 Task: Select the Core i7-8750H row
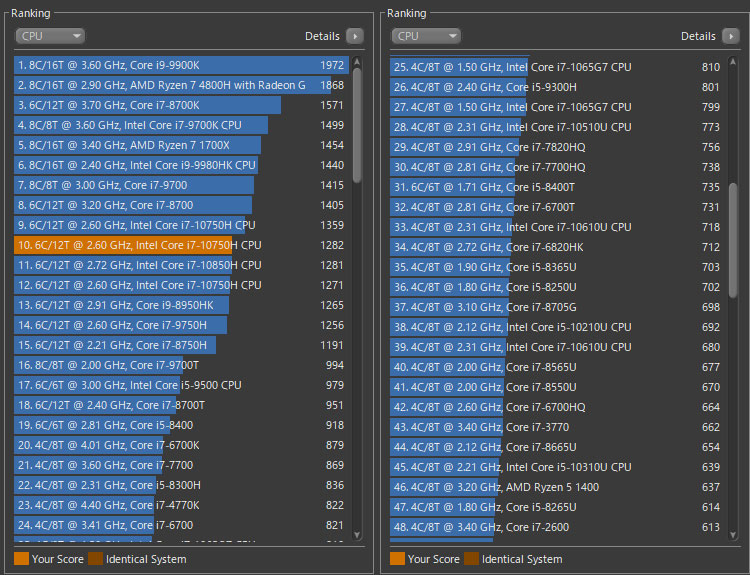pos(182,345)
